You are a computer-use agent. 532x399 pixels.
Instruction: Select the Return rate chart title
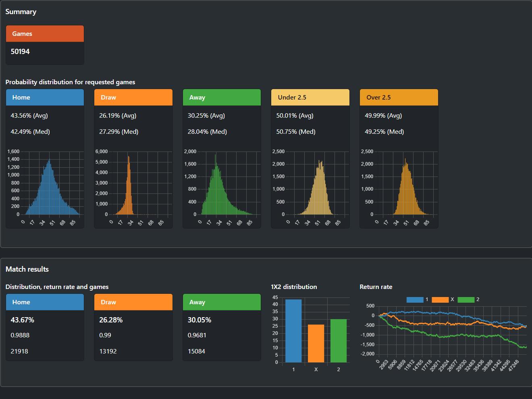click(x=376, y=287)
